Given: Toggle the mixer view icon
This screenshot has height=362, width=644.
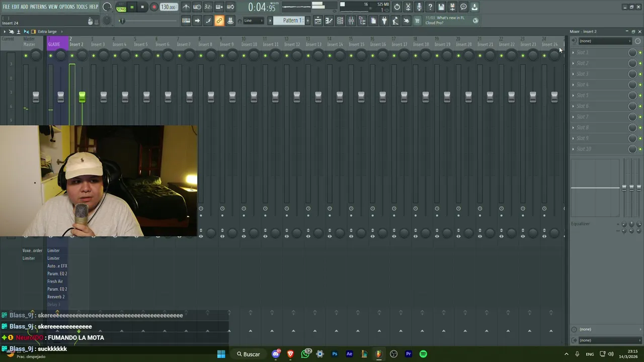Looking at the screenshot, I should [x=351, y=21].
